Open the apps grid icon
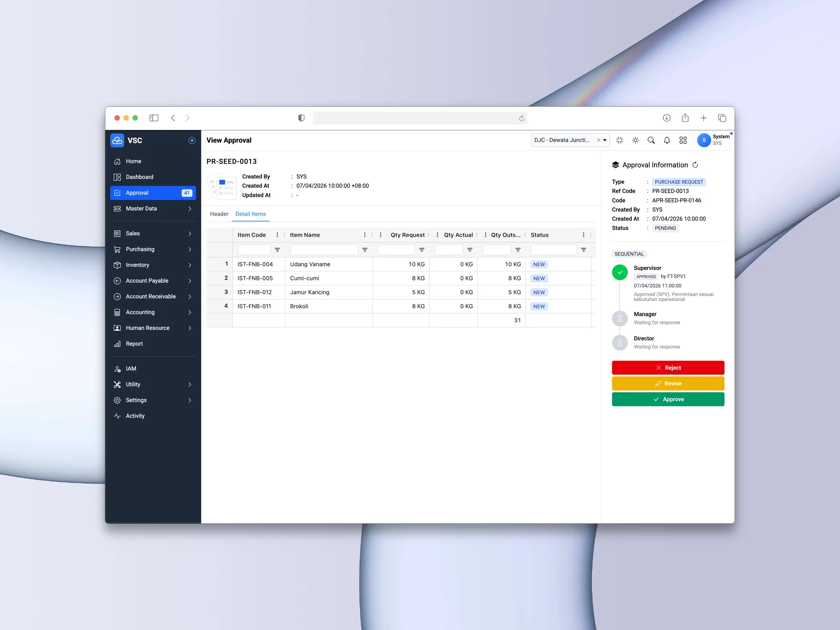This screenshot has width=840, height=630. click(x=683, y=140)
